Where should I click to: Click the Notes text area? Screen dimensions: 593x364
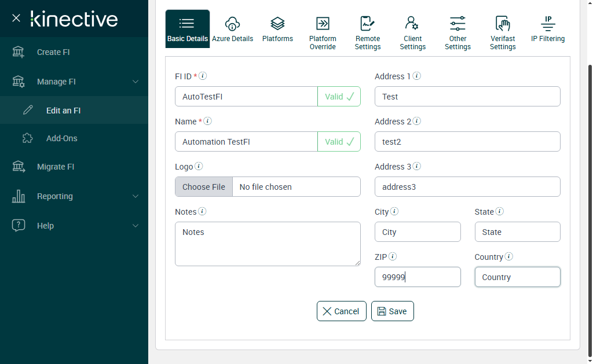[268, 244]
